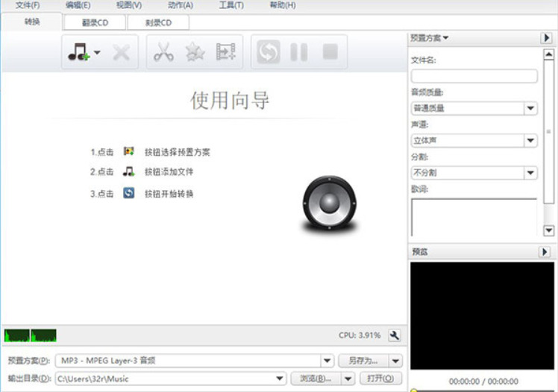Stop conversion with the stop button
558x392 pixels.
(x=330, y=51)
